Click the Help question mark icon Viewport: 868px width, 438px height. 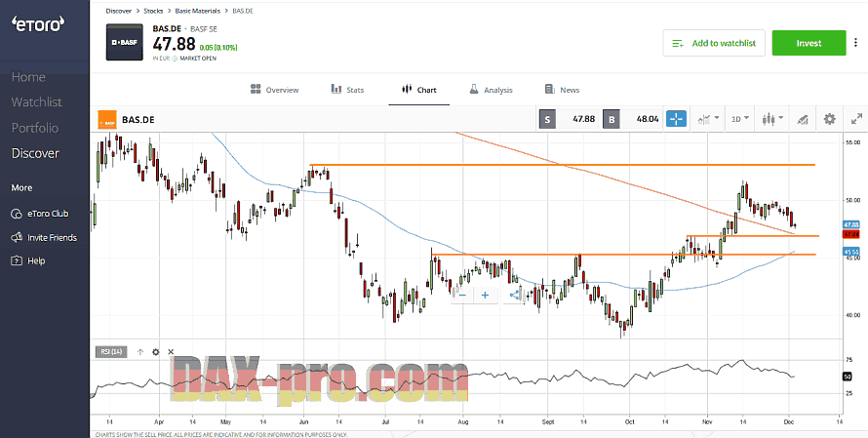point(17,260)
